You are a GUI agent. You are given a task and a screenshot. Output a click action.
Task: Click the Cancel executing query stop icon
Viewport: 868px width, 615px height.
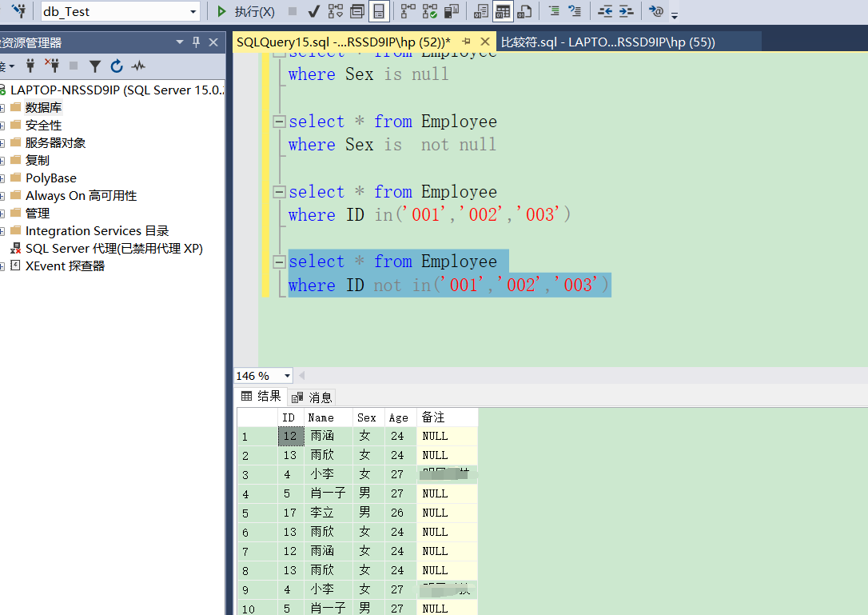[293, 11]
